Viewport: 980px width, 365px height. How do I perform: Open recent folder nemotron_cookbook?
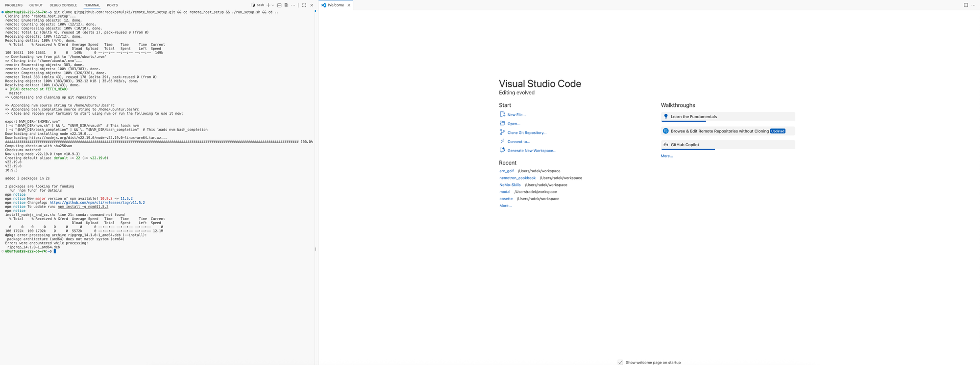(x=517, y=178)
